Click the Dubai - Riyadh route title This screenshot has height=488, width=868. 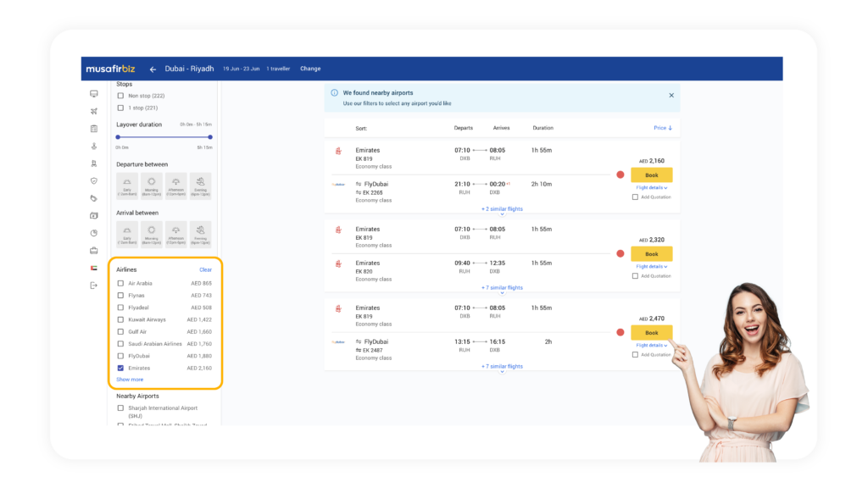tap(189, 69)
